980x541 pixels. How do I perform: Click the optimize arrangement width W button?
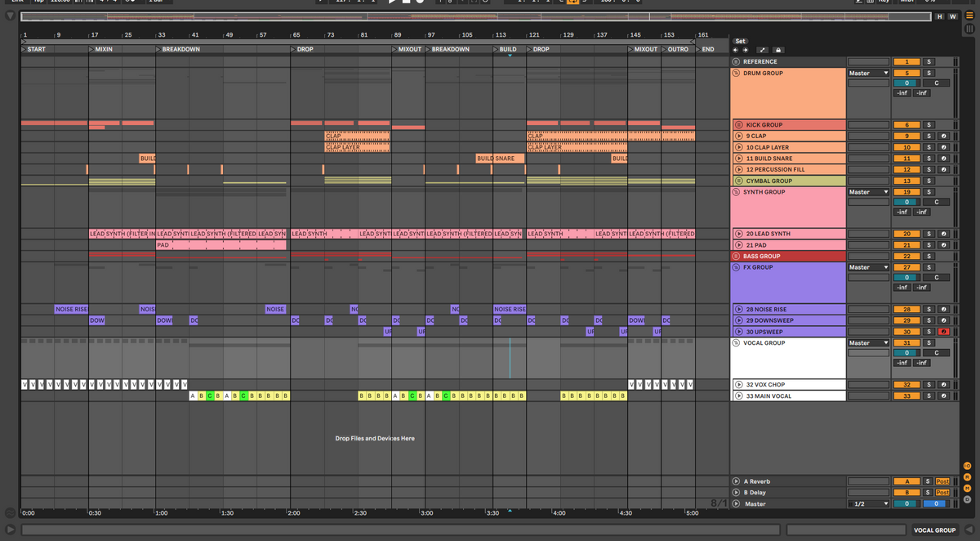pos(952,16)
